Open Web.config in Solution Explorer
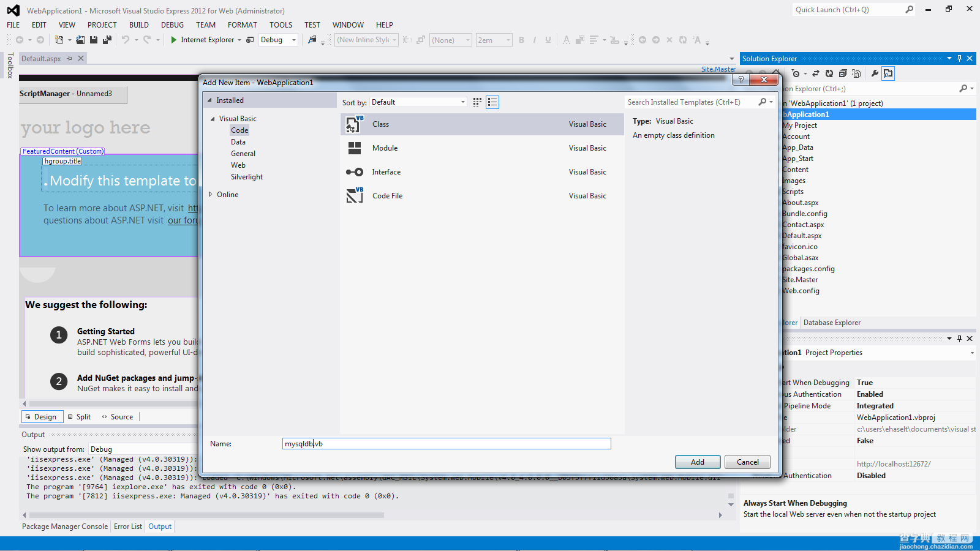 tap(801, 291)
